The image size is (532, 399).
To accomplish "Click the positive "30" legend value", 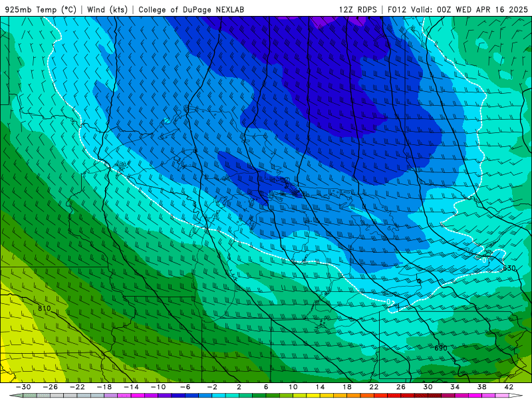I will pos(428,387).
